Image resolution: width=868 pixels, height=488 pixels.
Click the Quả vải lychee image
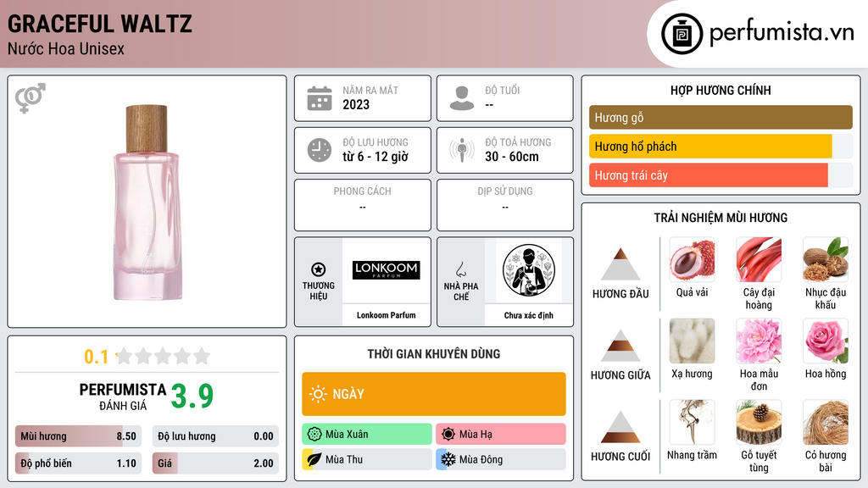coord(692,259)
